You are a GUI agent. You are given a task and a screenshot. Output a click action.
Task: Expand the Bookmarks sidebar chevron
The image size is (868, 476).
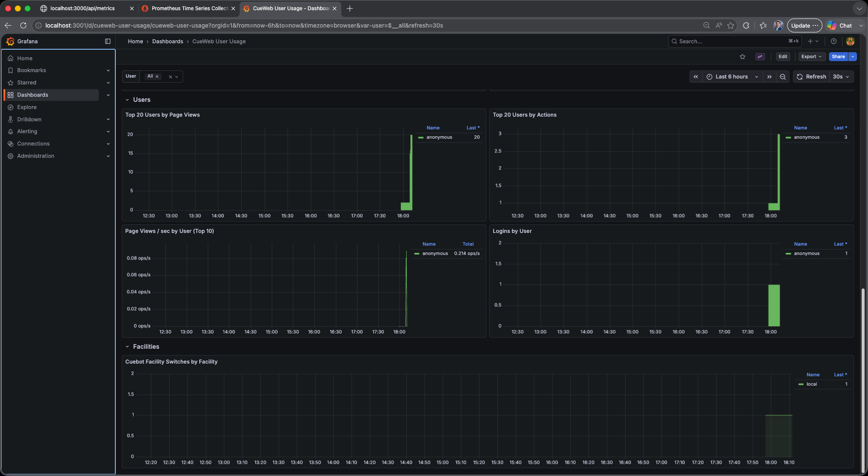click(108, 70)
